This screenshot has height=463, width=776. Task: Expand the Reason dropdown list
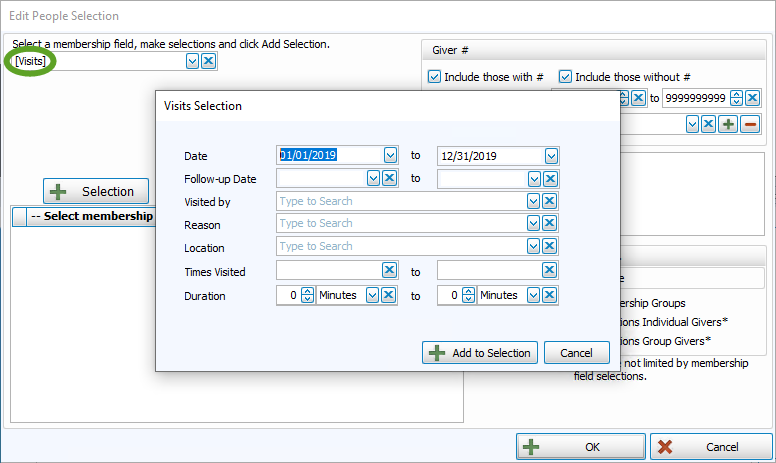533,224
